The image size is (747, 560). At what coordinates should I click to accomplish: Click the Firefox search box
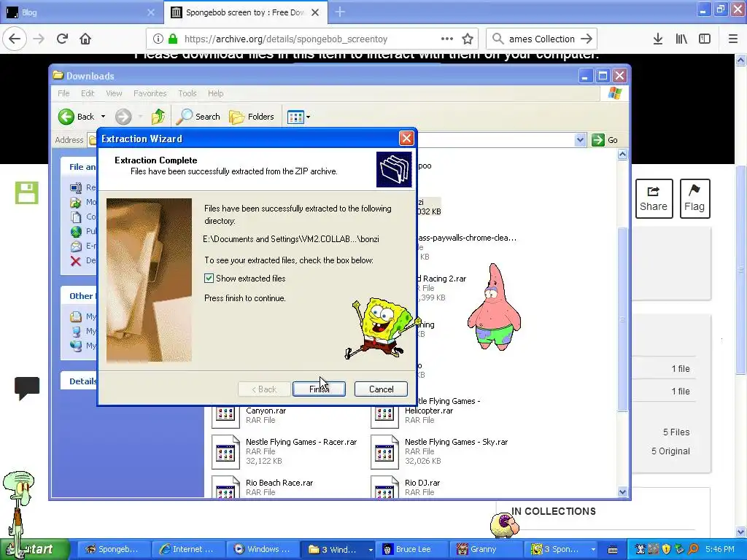coord(542,39)
